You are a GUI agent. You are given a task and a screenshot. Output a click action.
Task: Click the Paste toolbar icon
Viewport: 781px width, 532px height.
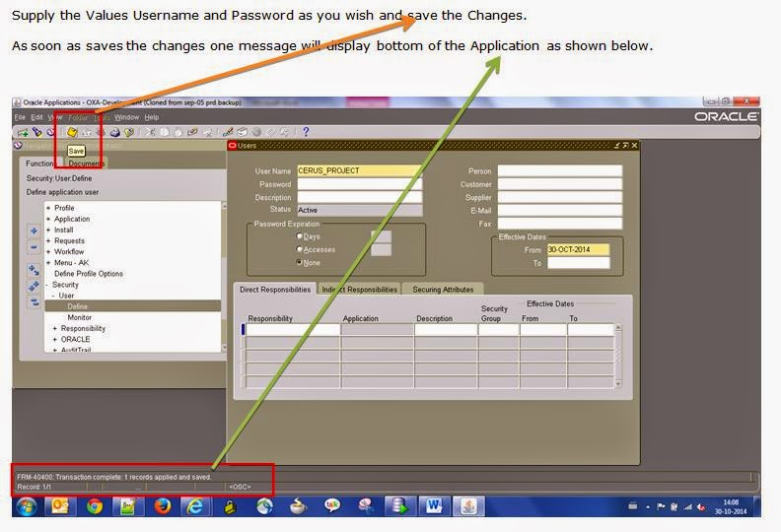pos(177,132)
